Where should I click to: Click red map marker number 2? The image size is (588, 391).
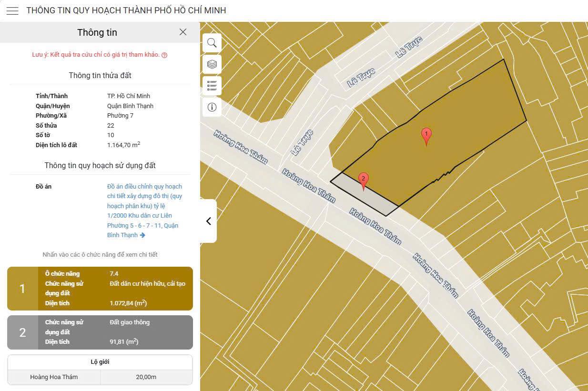[x=364, y=180]
